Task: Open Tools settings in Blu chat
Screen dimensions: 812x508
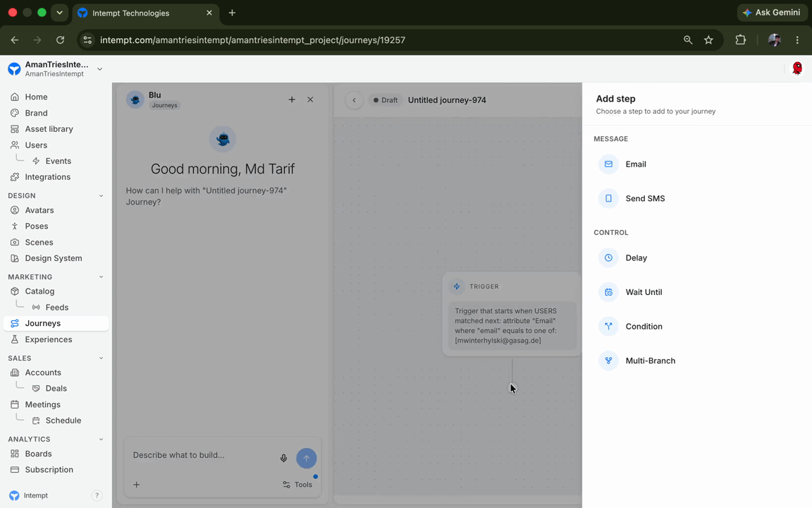Action: pos(297,485)
